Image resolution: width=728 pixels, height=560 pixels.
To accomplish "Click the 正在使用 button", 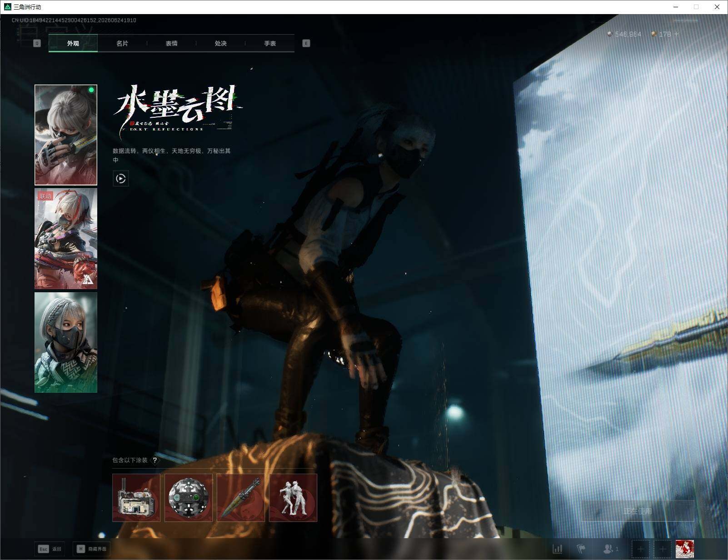I will (638, 511).
